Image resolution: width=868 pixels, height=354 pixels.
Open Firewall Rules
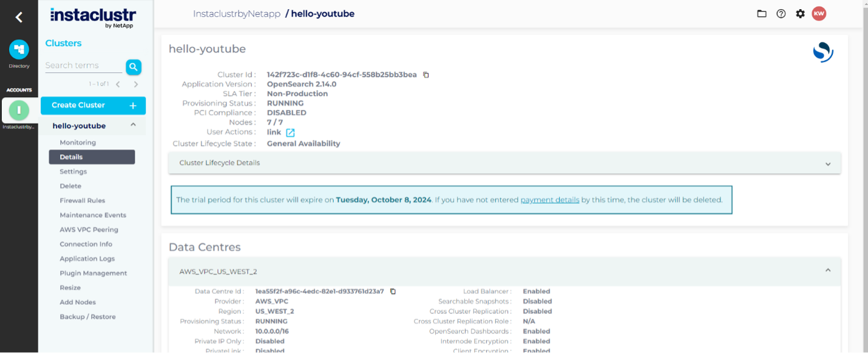(83, 201)
